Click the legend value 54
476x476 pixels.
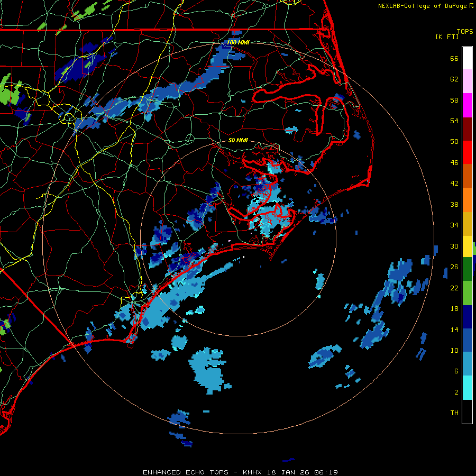pos(454,121)
